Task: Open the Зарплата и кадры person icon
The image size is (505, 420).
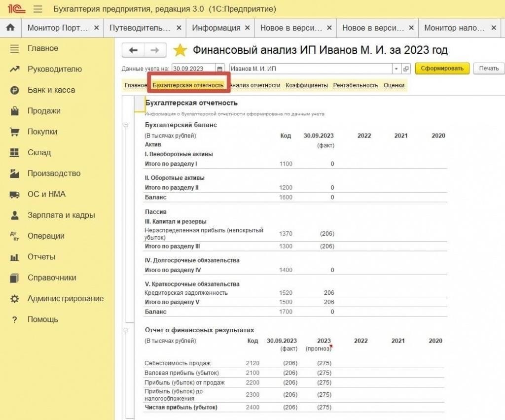Action: 14,215
